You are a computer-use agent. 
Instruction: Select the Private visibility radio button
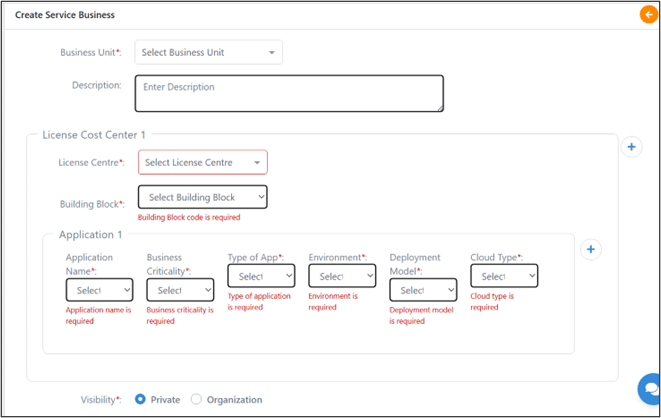coord(140,399)
